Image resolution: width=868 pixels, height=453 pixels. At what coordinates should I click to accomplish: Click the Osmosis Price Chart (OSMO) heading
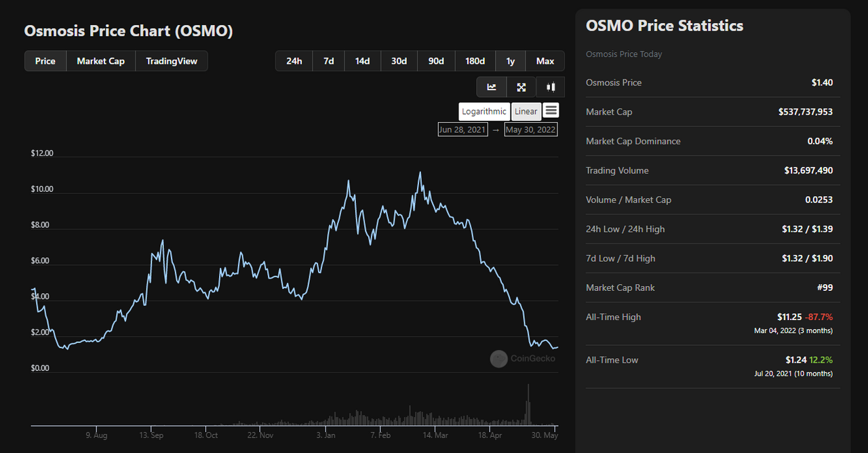pyautogui.click(x=129, y=31)
